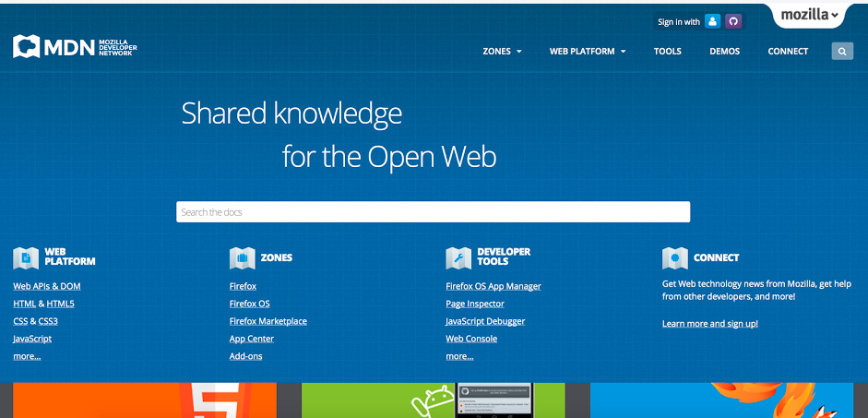Click the Sign in with label
This screenshot has height=418, width=868.
679,22
